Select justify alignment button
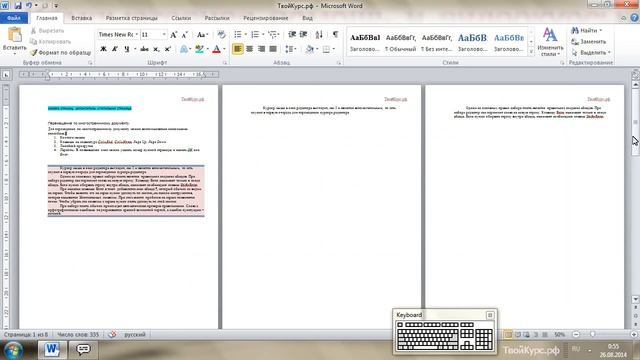The width and height of the screenshot is (640, 360). [273, 49]
